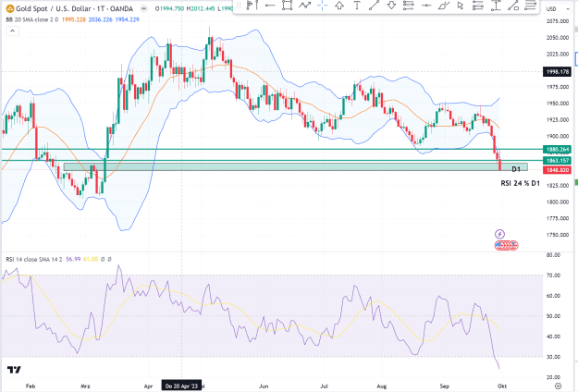Click the yellow 61.08 RSI SMA value
This screenshot has width=578, height=392.
click(x=91, y=260)
